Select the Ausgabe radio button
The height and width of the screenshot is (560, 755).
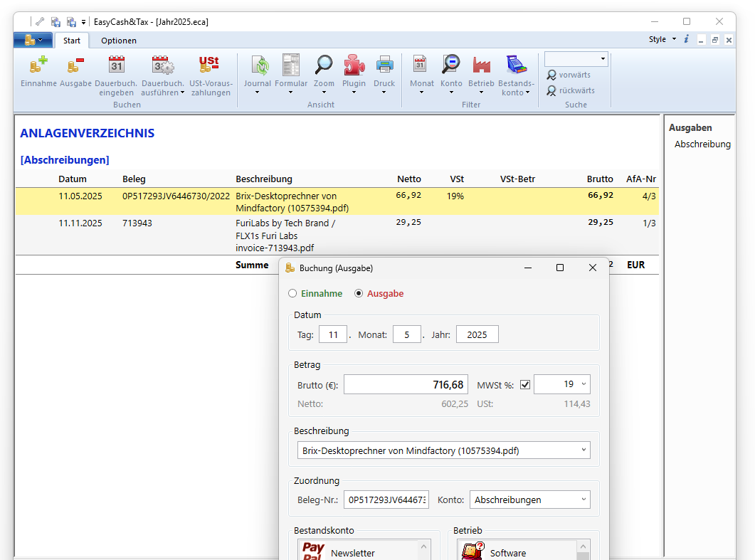pos(359,293)
